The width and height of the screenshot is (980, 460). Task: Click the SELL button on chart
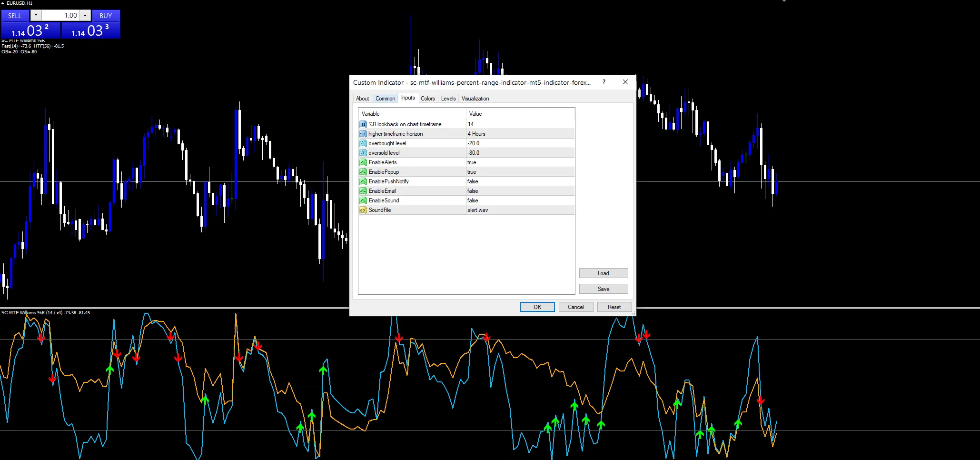click(x=15, y=16)
